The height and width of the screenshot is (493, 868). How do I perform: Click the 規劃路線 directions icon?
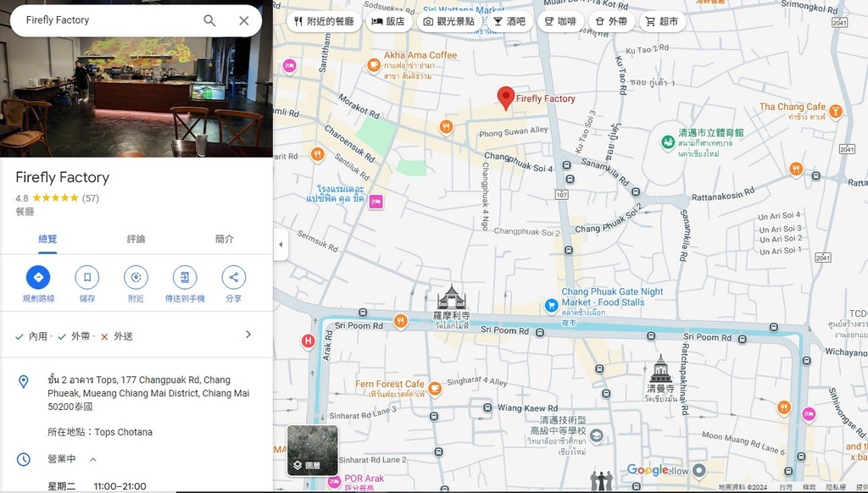point(38,277)
